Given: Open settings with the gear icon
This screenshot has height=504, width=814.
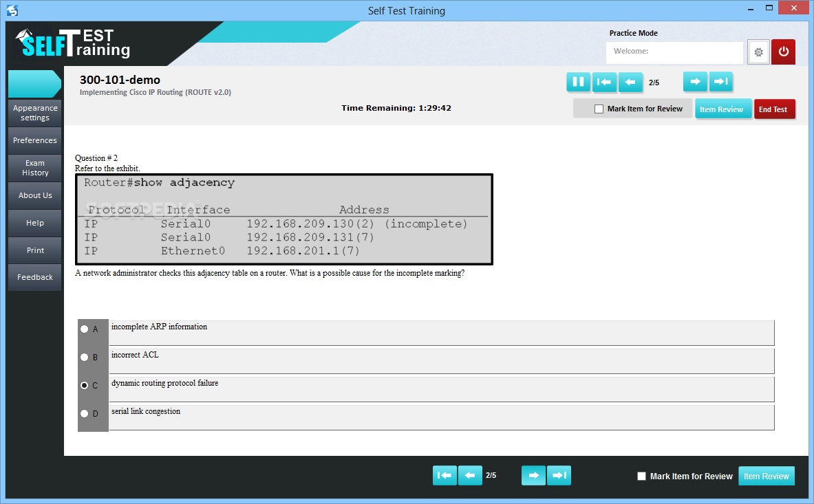Looking at the screenshot, I should tap(758, 52).
